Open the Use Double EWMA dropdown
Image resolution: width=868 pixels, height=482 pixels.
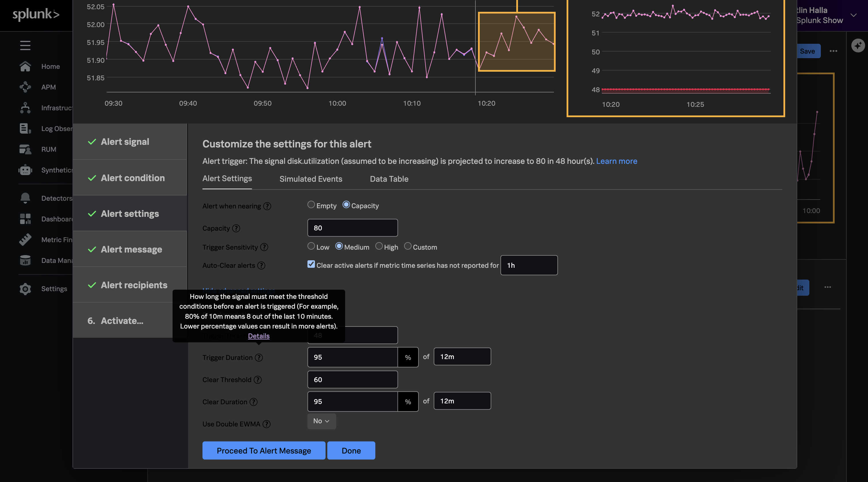click(x=321, y=421)
